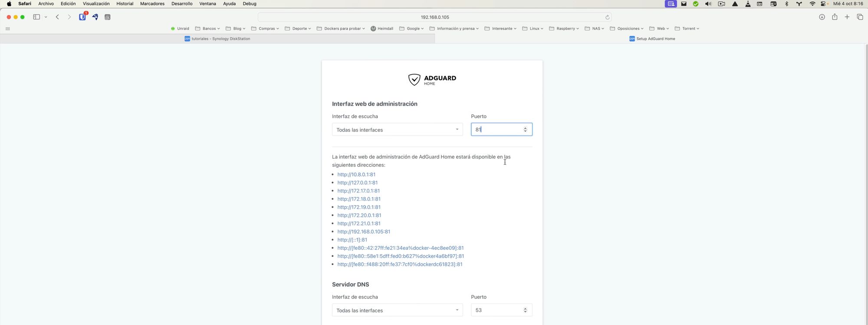Open admin interface listening dropdown
This screenshot has height=325, width=868.
[397, 129]
